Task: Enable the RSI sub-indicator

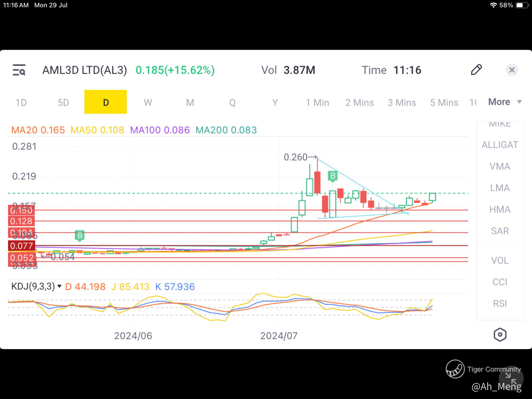Action: coord(500,303)
